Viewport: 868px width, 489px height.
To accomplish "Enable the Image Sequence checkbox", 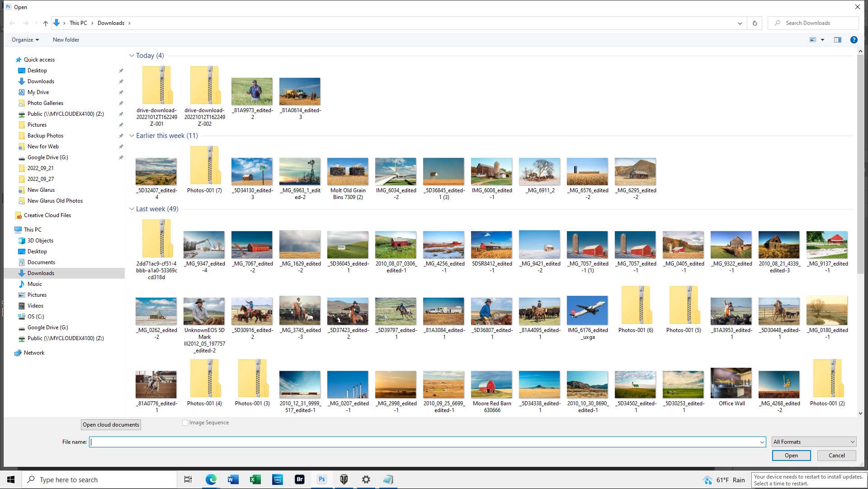I will tap(185, 423).
